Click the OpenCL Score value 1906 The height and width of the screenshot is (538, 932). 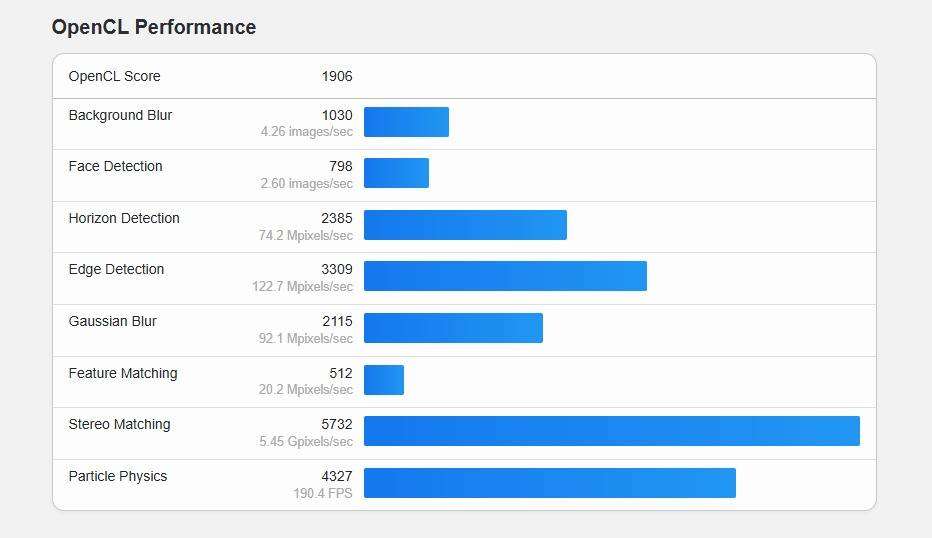[337, 76]
